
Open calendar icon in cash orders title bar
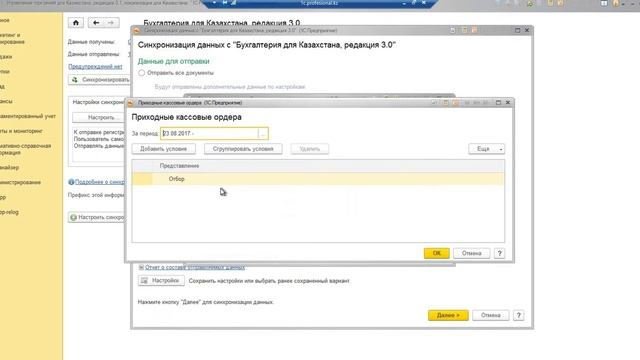point(456,102)
